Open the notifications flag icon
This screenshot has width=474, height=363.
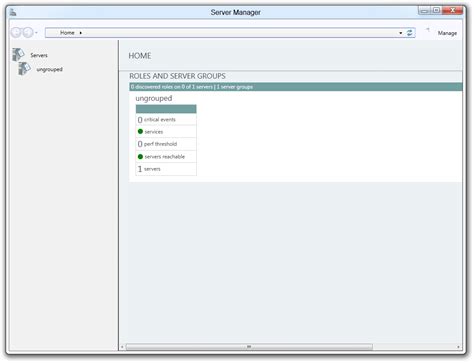(428, 30)
